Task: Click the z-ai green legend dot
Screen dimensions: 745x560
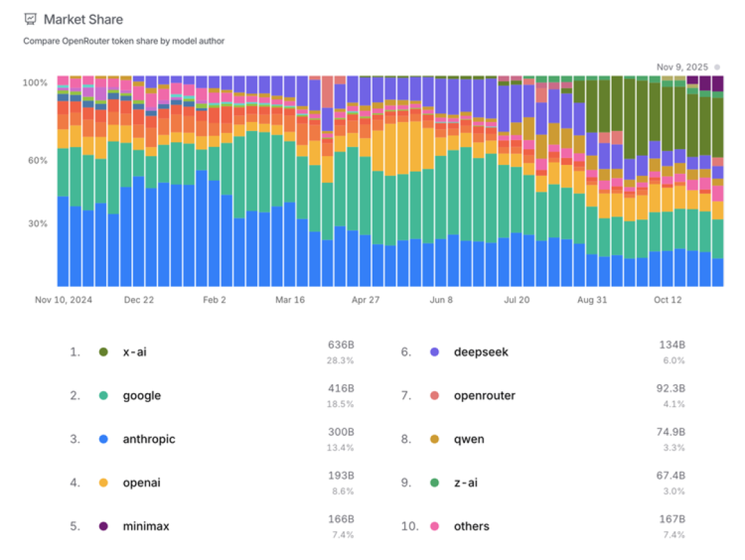Action: [435, 483]
